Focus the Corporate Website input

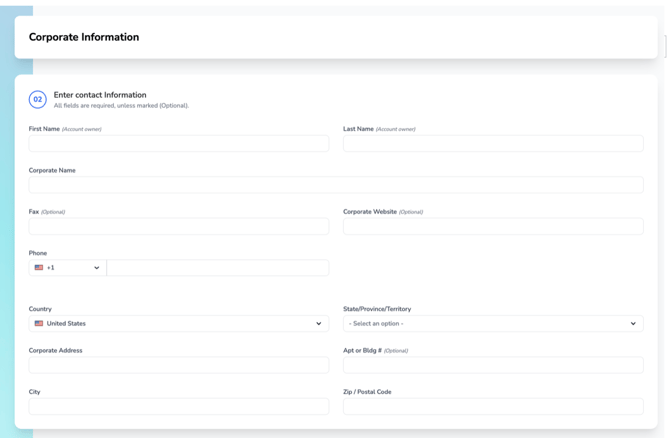click(493, 226)
